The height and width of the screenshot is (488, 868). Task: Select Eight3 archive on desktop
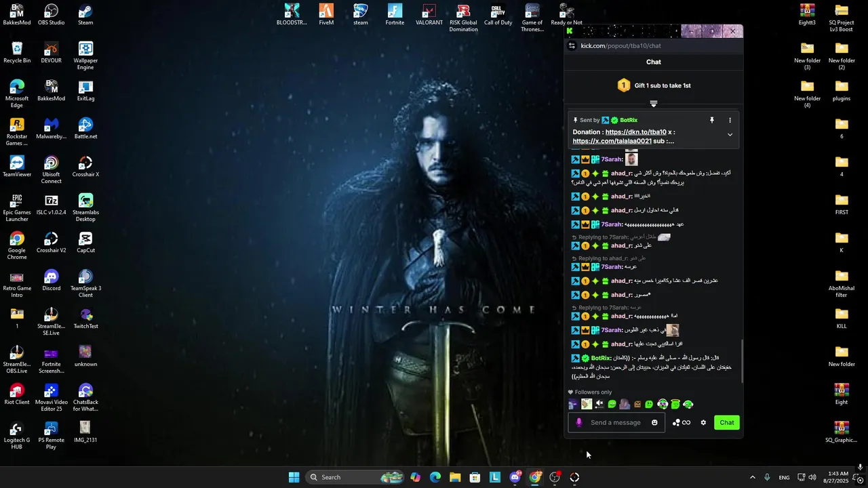click(807, 15)
